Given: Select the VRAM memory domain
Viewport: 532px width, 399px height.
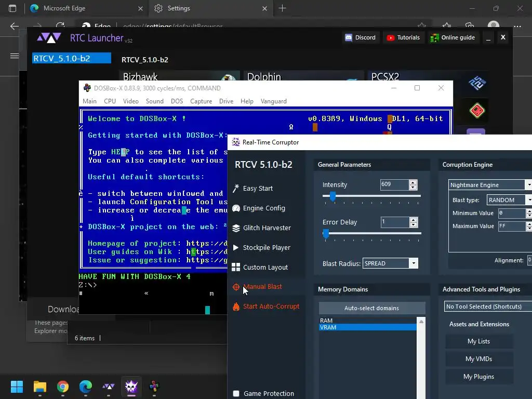Looking at the screenshot, I should tap(368, 327).
